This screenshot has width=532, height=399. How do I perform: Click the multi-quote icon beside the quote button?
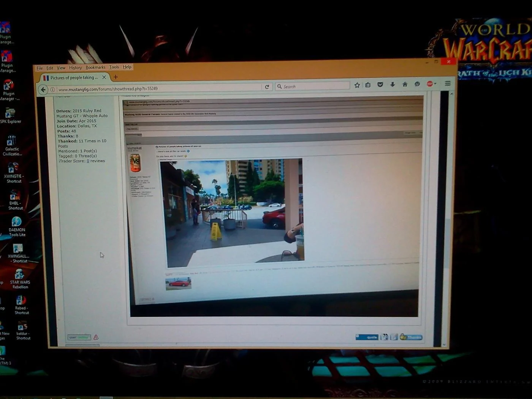[385, 337]
